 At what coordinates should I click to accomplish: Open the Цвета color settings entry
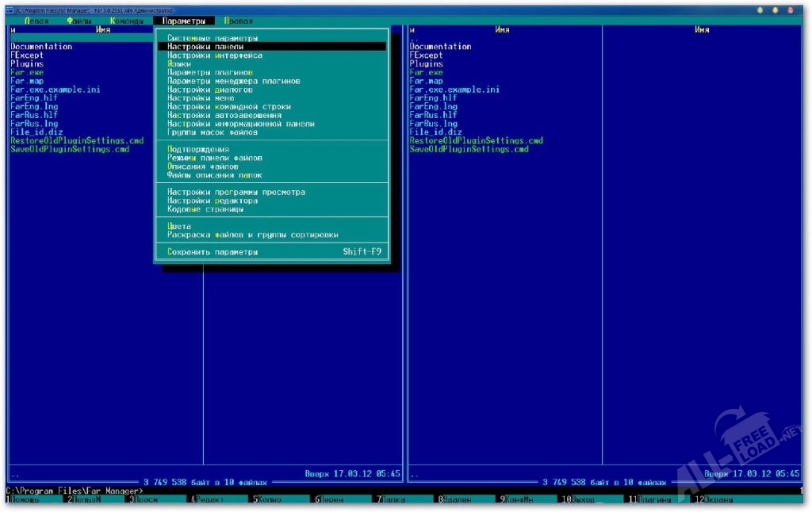[179, 226]
